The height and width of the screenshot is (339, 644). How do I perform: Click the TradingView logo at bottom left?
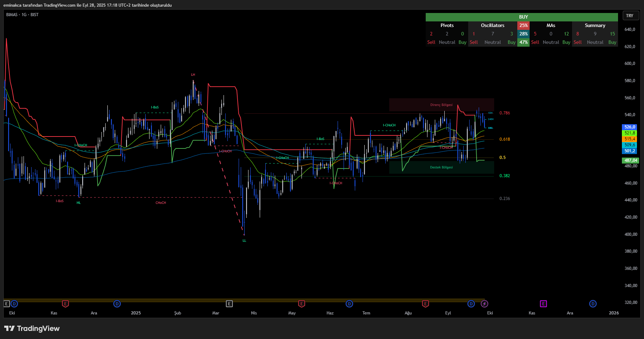(32, 328)
